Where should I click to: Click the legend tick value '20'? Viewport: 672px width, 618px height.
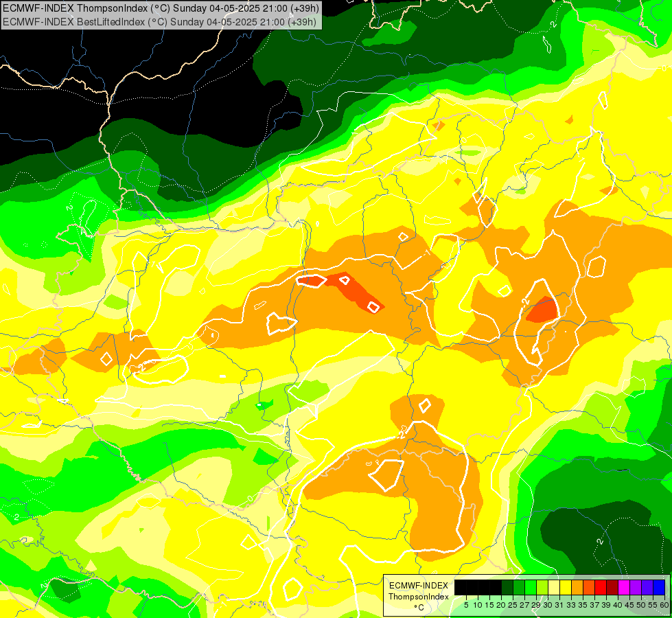[x=502, y=605]
